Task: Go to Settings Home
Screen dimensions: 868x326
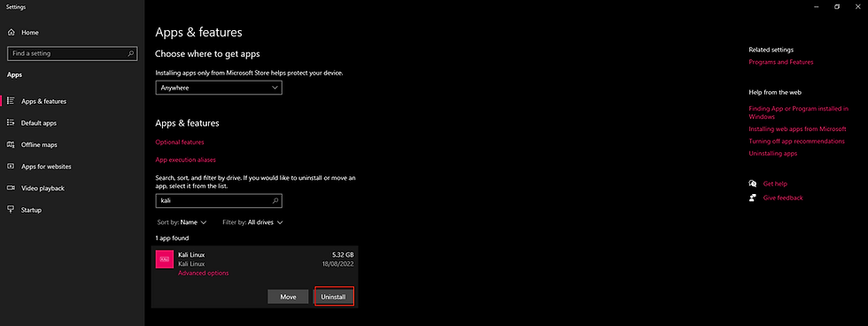Action: (72, 33)
